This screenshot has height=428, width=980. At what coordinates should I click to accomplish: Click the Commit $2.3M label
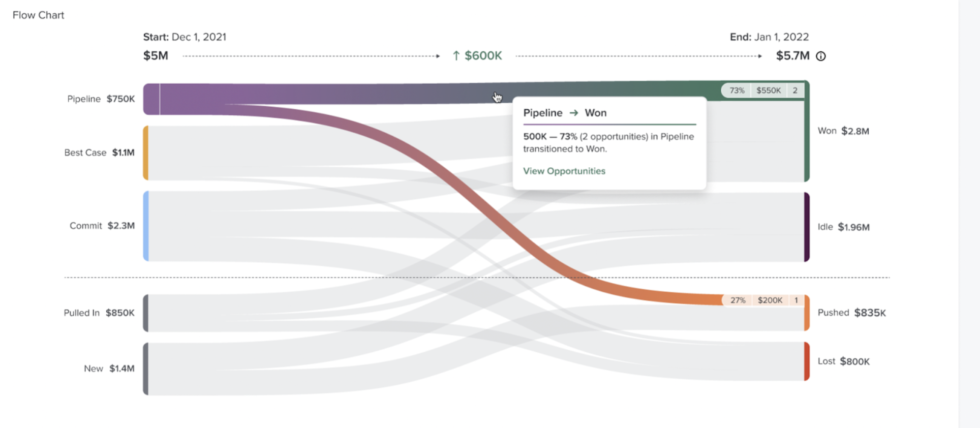coord(102,226)
